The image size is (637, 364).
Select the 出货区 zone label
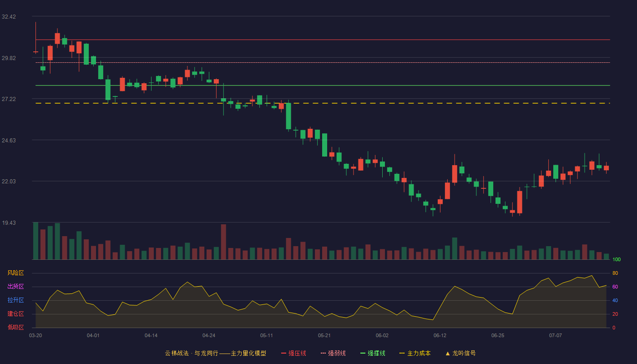point(15,287)
